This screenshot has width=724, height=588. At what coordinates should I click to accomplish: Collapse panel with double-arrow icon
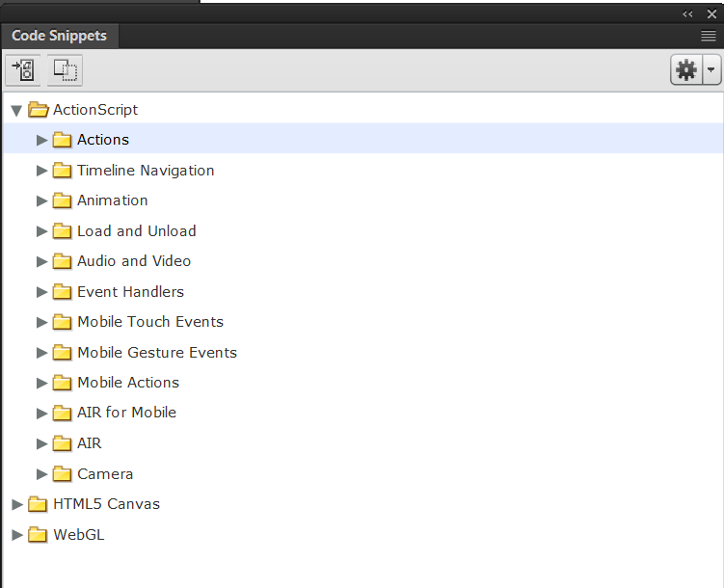click(x=687, y=13)
